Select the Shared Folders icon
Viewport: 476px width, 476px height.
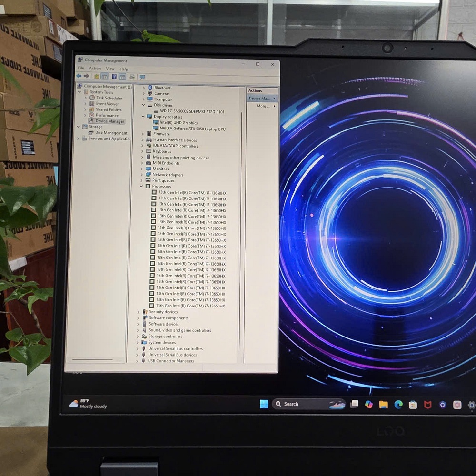pos(91,109)
